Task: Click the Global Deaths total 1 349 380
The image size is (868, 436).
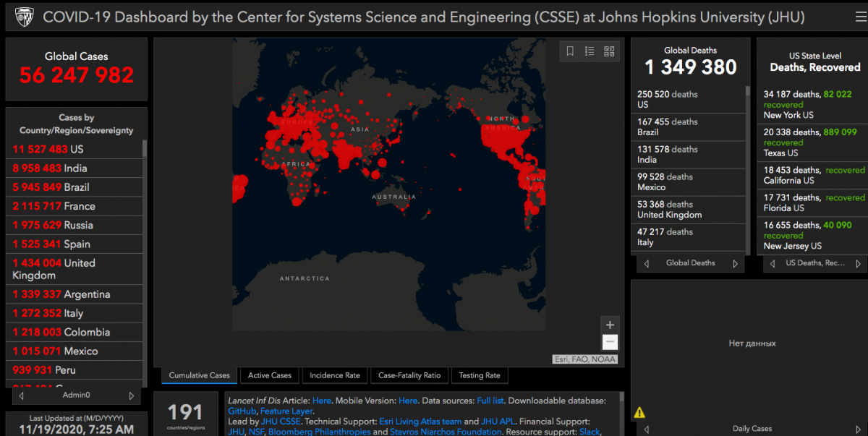Action: click(691, 67)
